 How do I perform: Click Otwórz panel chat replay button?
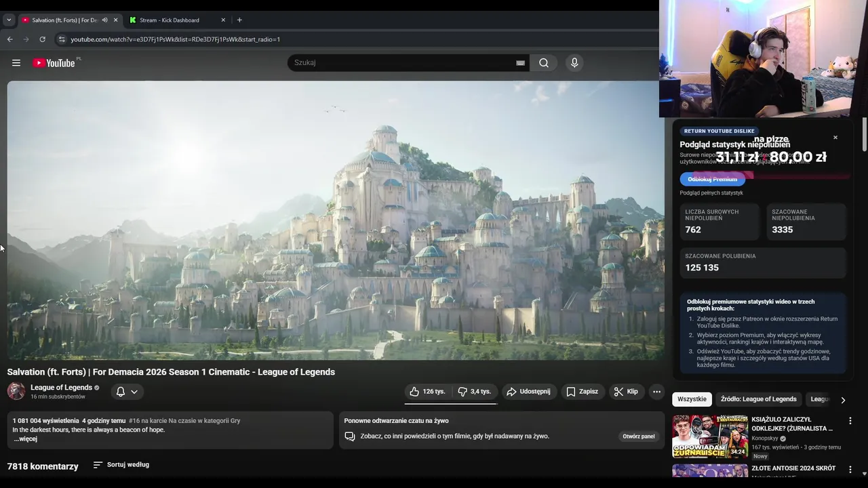[x=639, y=436]
